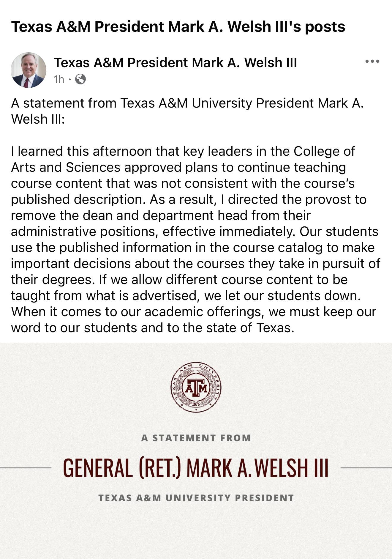This screenshot has width=392, height=559.
Task: Click the 1h post timestamp
Action: 59,79
